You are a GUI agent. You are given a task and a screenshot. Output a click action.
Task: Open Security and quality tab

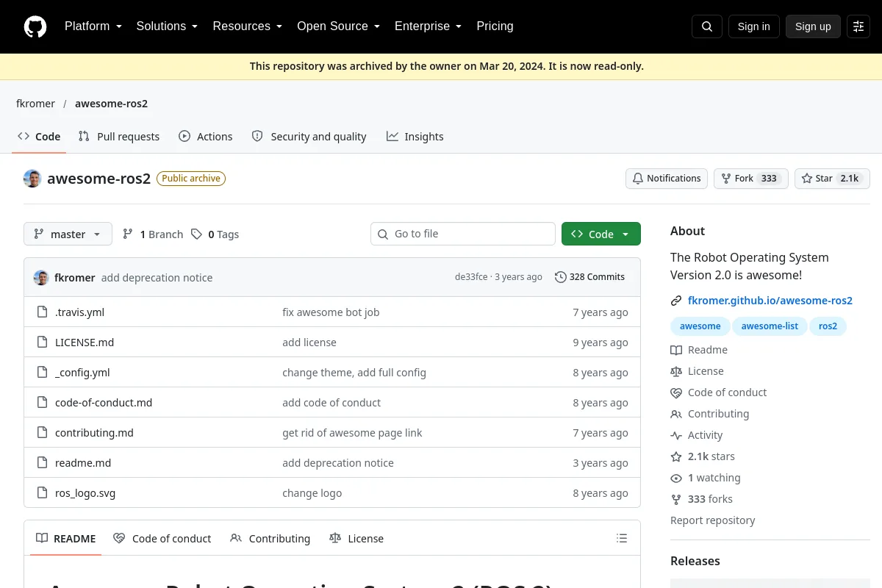tap(309, 136)
